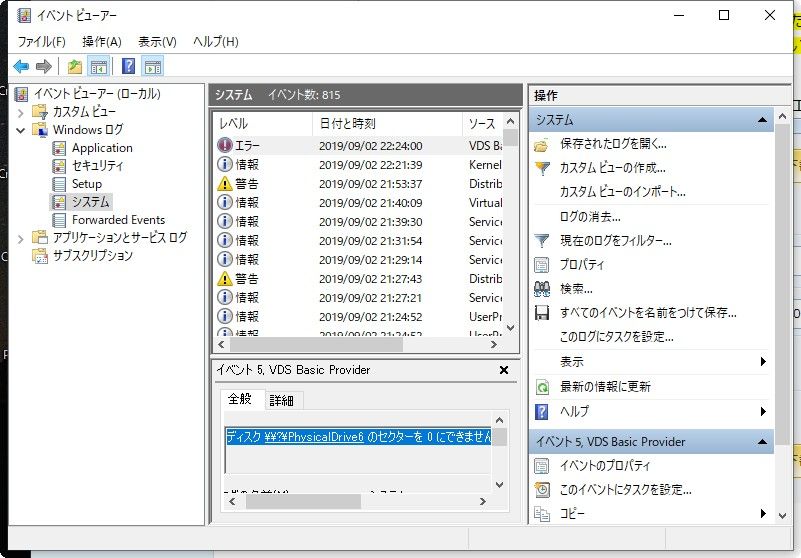Viewport: 801px width, 558px height.
Task: Open the セキュリティ log
Action: point(97,166)
